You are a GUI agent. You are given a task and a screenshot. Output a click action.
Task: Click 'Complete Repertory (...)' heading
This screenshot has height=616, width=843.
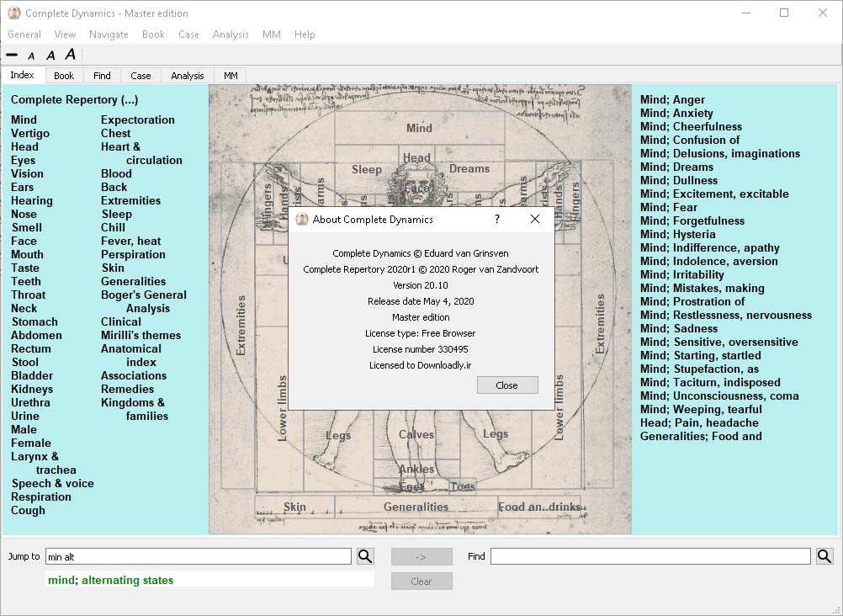click(x=74, y=99)
